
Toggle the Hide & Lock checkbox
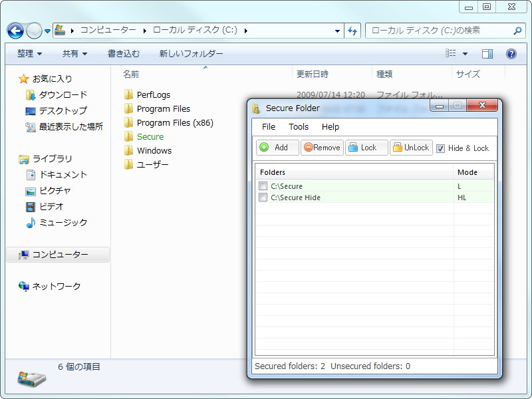pyautogui.click(x=440, y=148)
